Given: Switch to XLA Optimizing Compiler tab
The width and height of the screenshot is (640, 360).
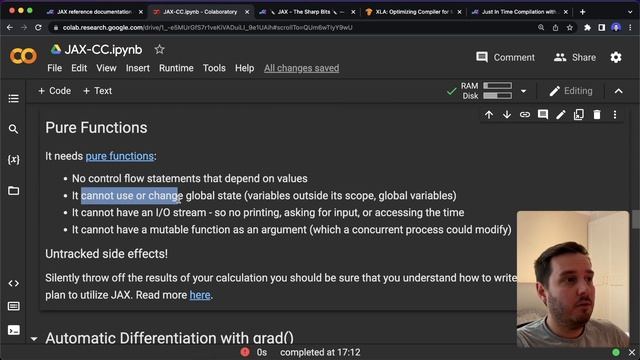Looking at the screenshot, I should 413,12.
